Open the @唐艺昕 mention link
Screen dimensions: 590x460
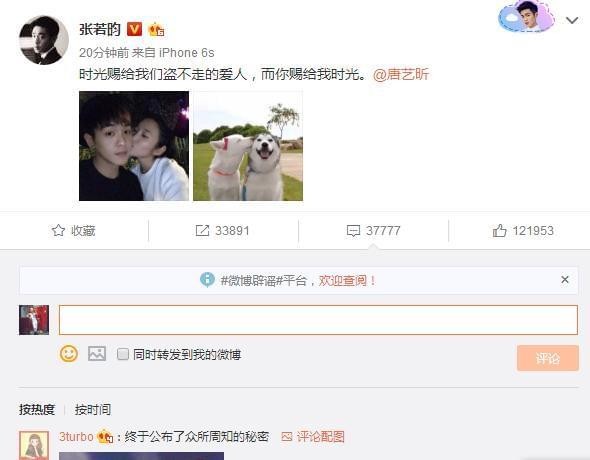(401, 74)
